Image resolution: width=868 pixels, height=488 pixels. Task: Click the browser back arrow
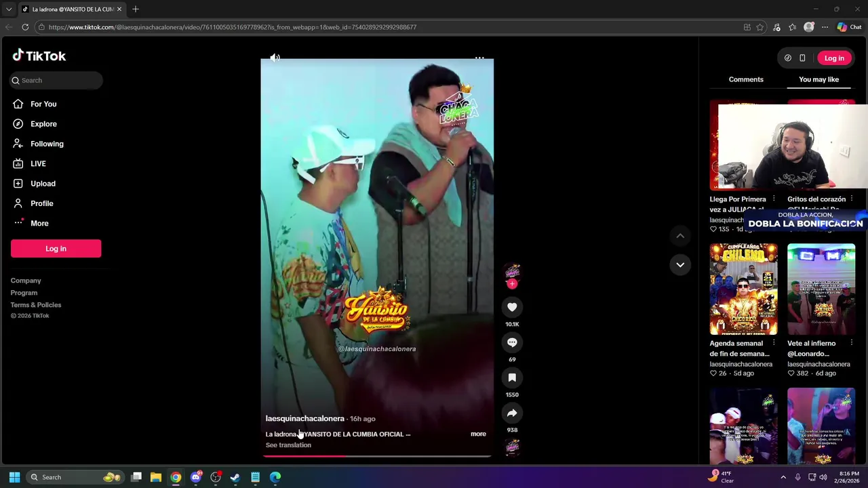[x=8, y=27]
